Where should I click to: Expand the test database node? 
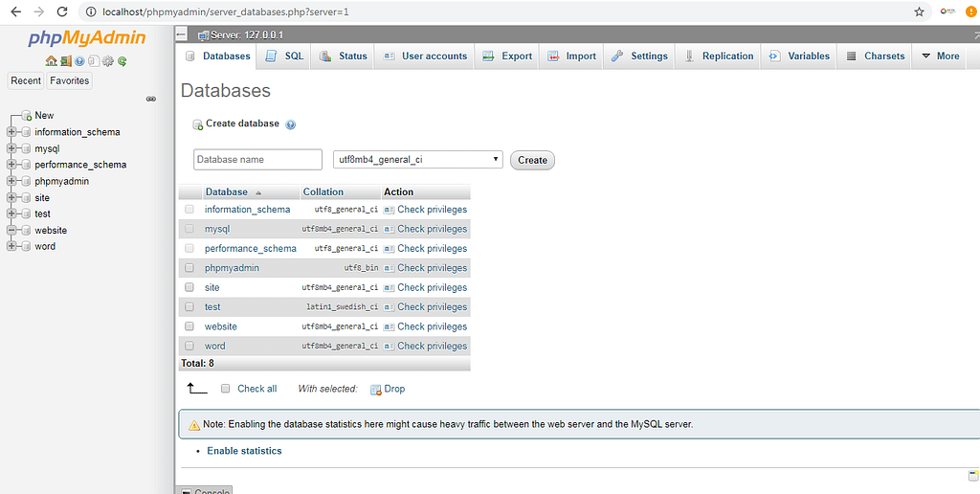pyautogui.click(x=11, y=213)
